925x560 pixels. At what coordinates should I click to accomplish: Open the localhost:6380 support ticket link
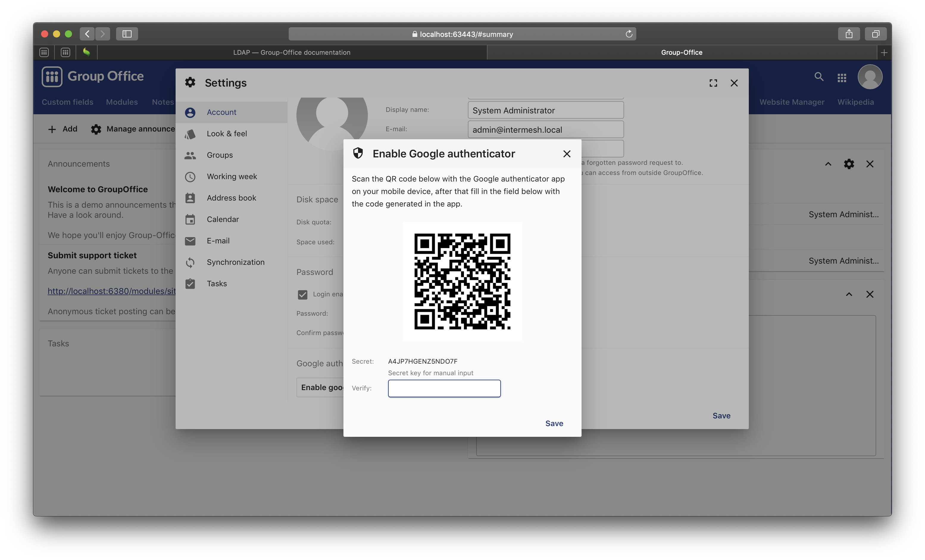(112, 291)
